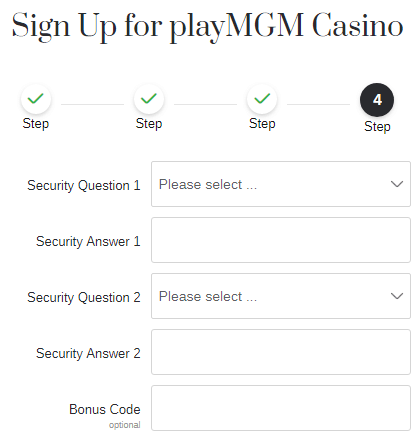Go back to the second checkmarked step

click(x=149, y=99)
